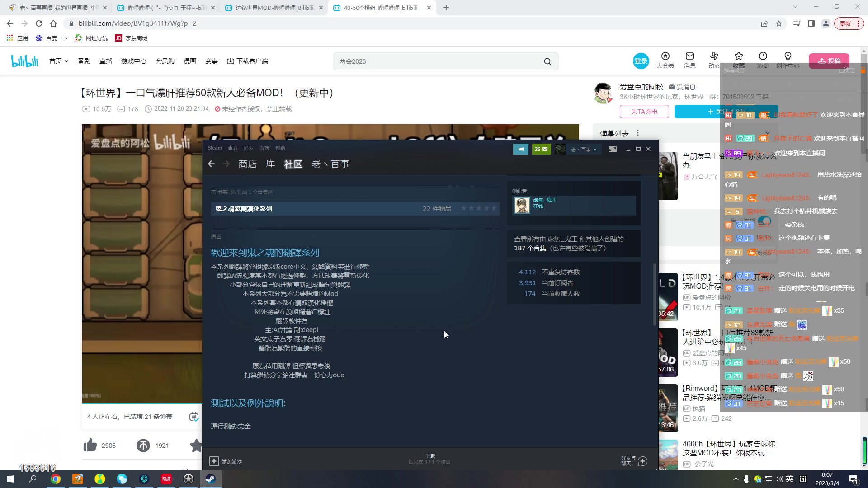Switch to 边缘世界MOD Chrome tab
The height and width of the screenshot is (488, 868).
[x=274, y=8]
